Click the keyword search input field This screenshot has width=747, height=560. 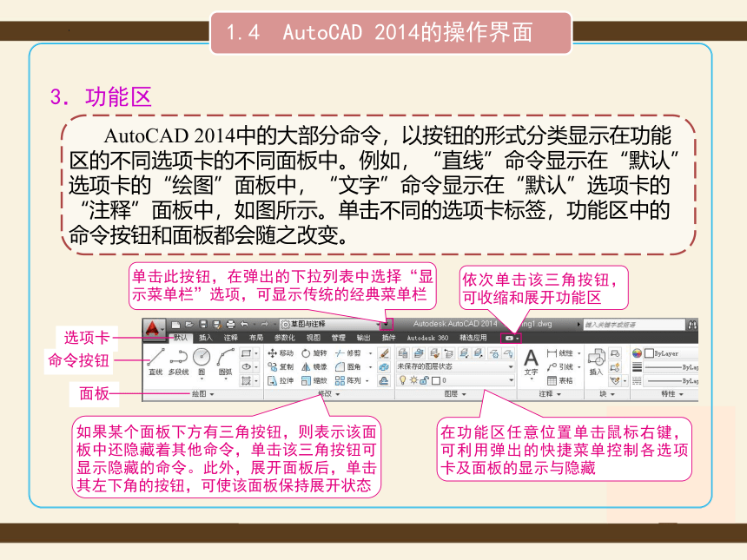click(x=633, y=325)
